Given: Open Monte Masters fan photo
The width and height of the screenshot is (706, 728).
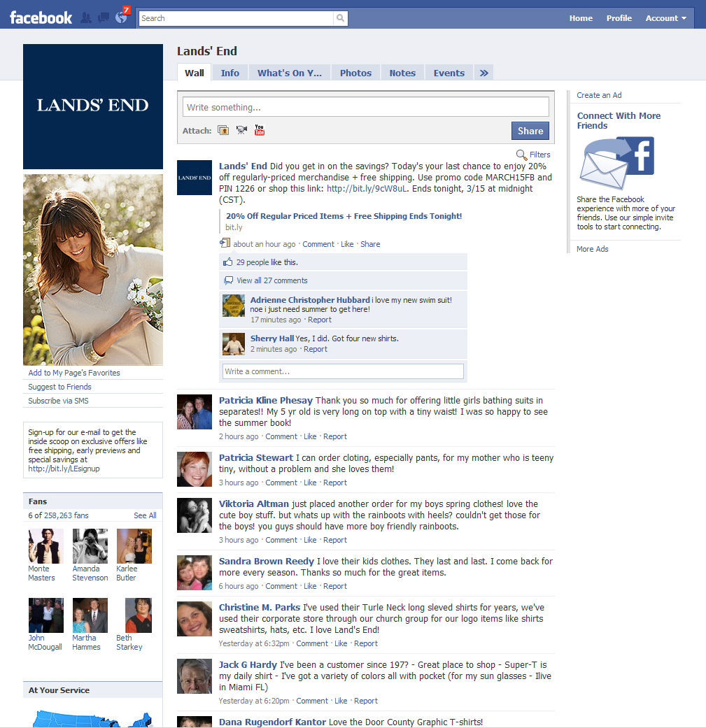Looking at the screenshot, I should 45,546.
